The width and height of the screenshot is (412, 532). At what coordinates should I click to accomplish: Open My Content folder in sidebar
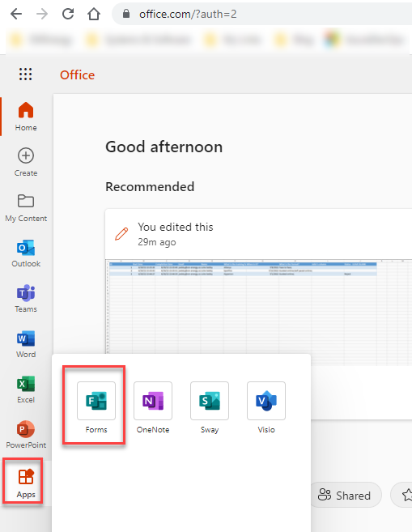pos(26,207)
